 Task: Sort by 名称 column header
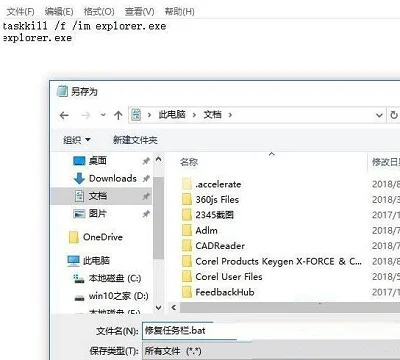tap(189, 162)
